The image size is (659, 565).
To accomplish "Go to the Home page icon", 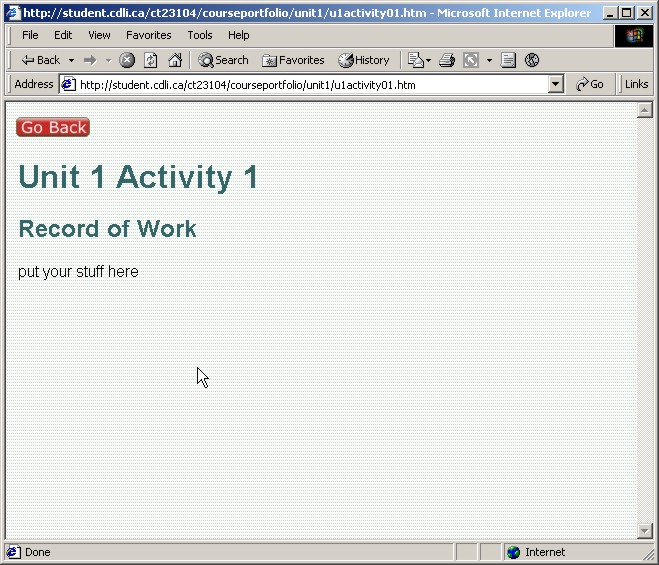I will coord(175,61).
